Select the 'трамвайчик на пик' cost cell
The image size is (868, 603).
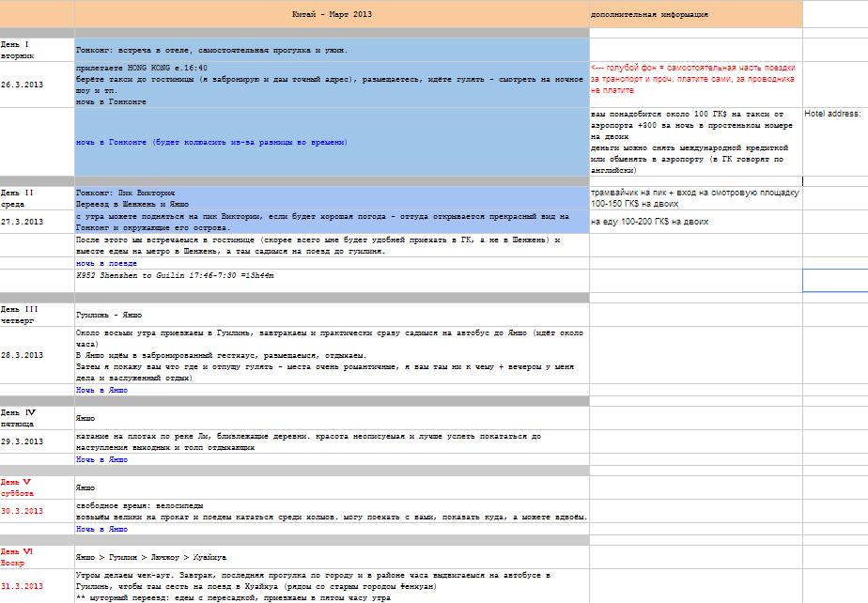coord(694,197)
